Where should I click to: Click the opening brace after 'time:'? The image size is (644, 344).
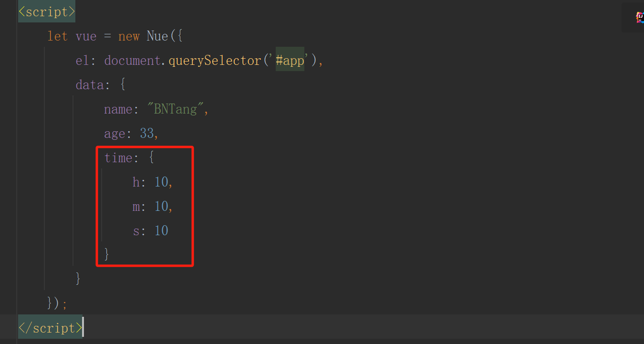[x=152, y=158]
